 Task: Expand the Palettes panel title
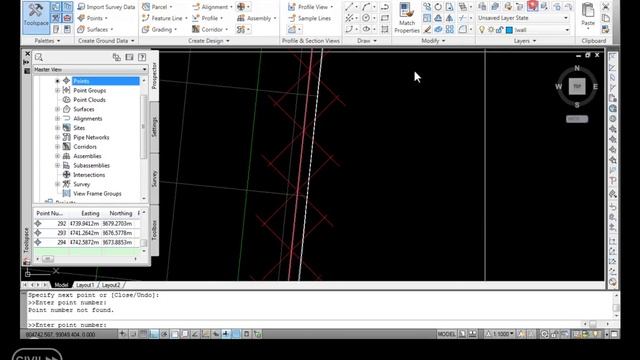pyautogui.click(x=47, y=41)
